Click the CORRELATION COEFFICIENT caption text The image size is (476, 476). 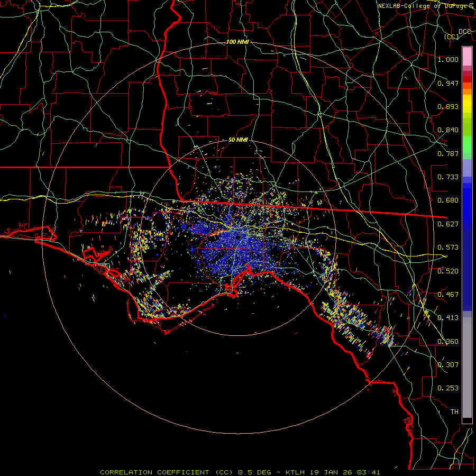pyautogui.click(x=155, y=472)
